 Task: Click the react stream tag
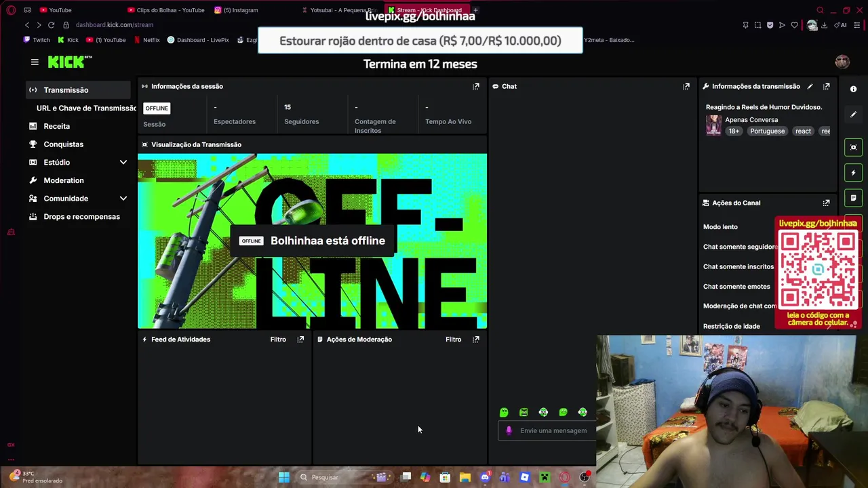point(803,131)
